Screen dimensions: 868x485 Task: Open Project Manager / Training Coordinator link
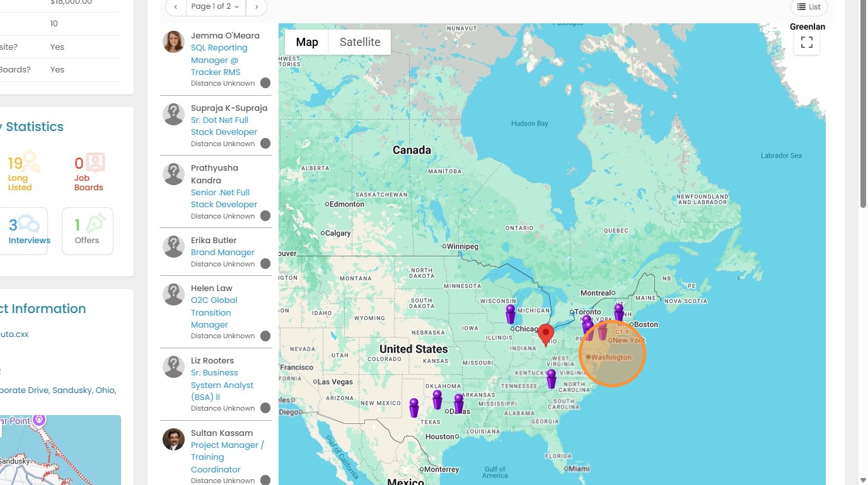228,457
